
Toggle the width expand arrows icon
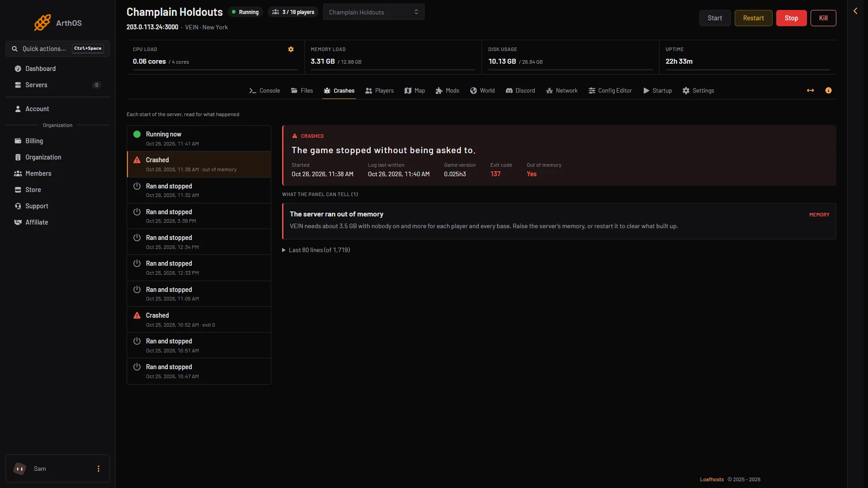[x=810, y=90]
